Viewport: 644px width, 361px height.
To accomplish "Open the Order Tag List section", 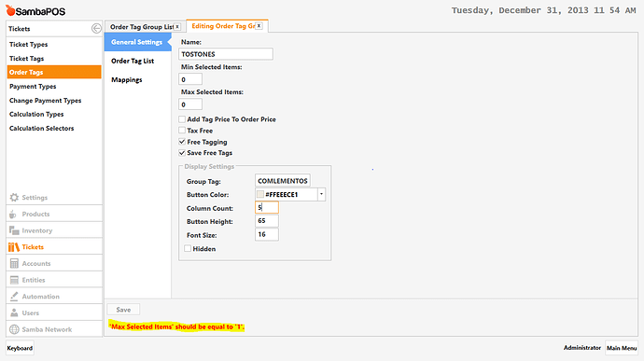I will pyautogui.click(x=133, y=61).
